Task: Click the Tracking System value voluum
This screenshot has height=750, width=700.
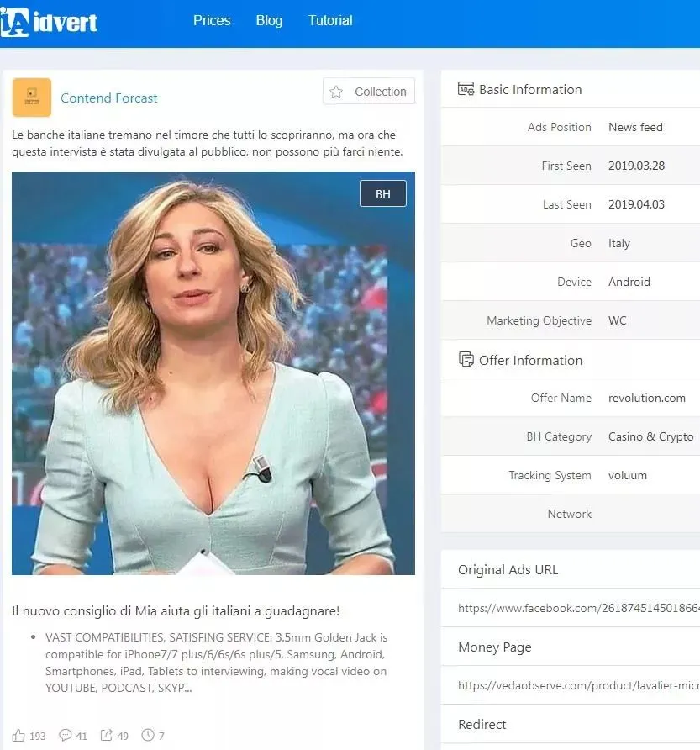Action: 628,475
